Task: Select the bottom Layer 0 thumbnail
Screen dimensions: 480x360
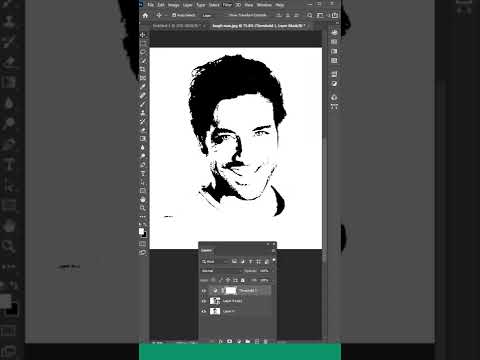Action: [215, 311]
